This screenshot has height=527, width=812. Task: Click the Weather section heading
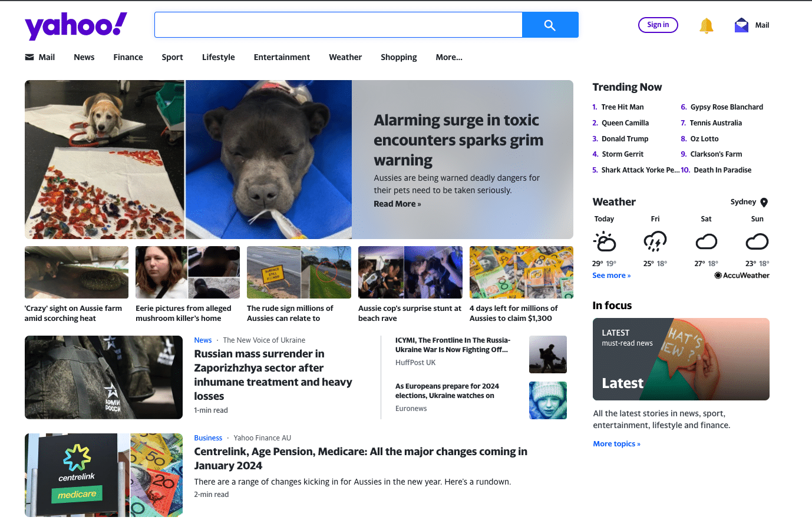pos(614,202)
